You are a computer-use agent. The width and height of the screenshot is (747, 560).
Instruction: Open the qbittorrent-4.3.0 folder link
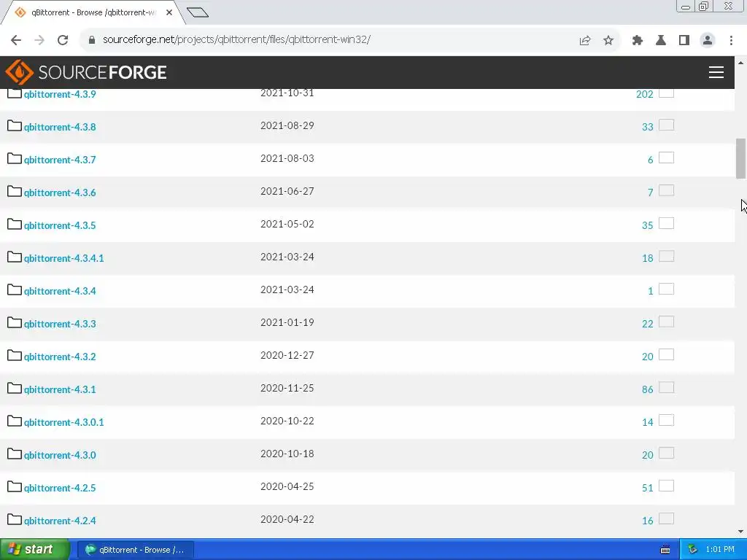click(x=60, y=455)
